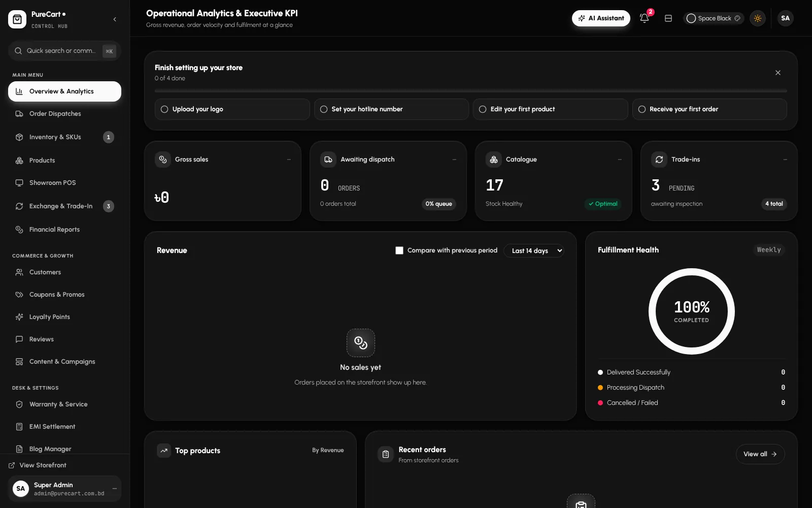This screenshot has height=508, width=812.
Task: Go to Order Dispatches
Action: pos(64,114)
